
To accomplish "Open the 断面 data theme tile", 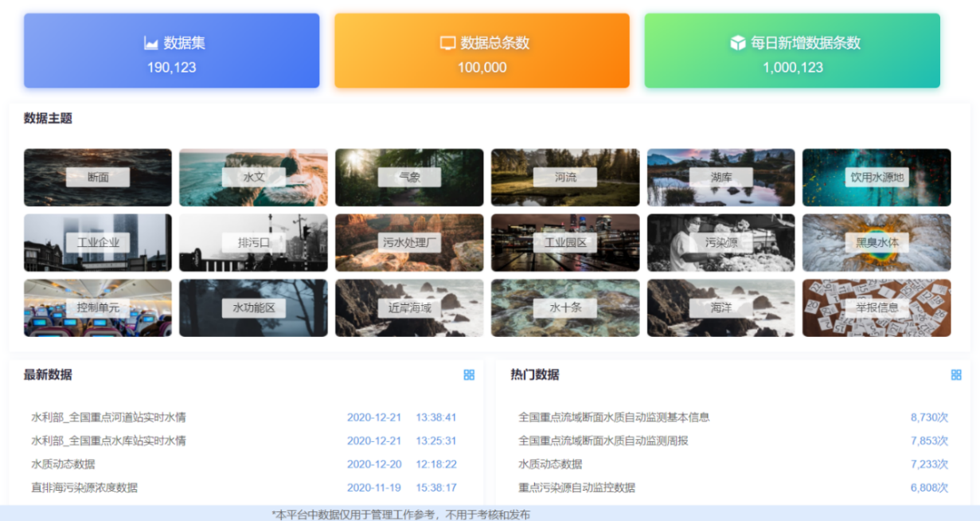I will 98,178.
